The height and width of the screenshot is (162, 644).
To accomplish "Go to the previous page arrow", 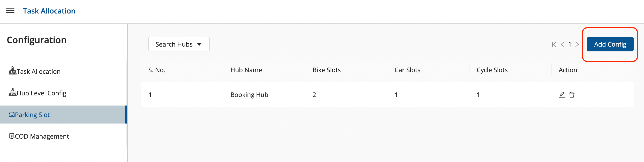I will [x=562, y=44].
